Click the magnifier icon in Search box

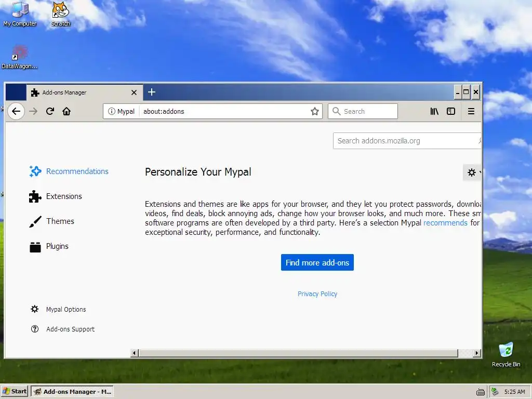(x=336, y=111)
